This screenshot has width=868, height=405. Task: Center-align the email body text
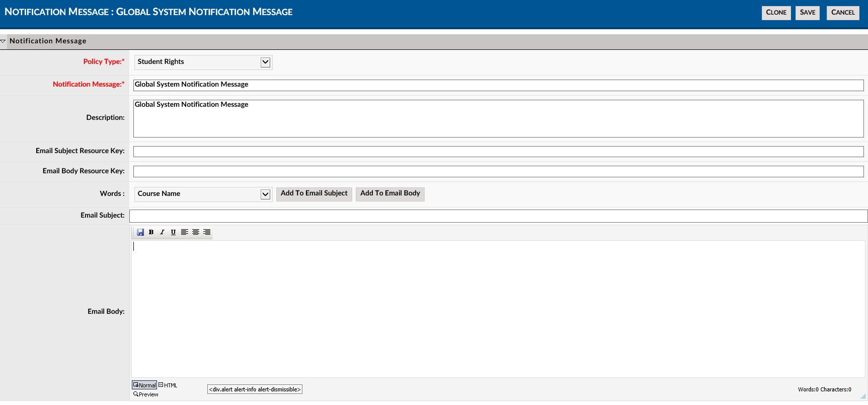click(x=196, y=232)
